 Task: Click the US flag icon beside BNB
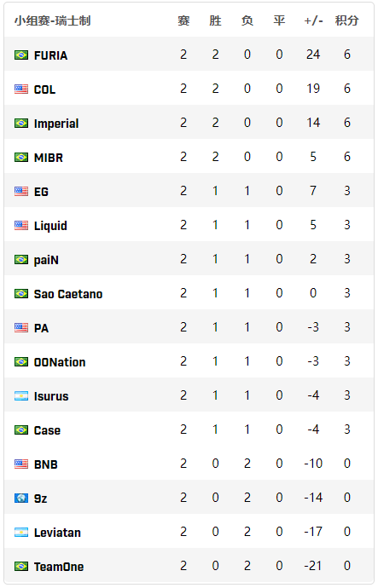click(x=21, y=464)
